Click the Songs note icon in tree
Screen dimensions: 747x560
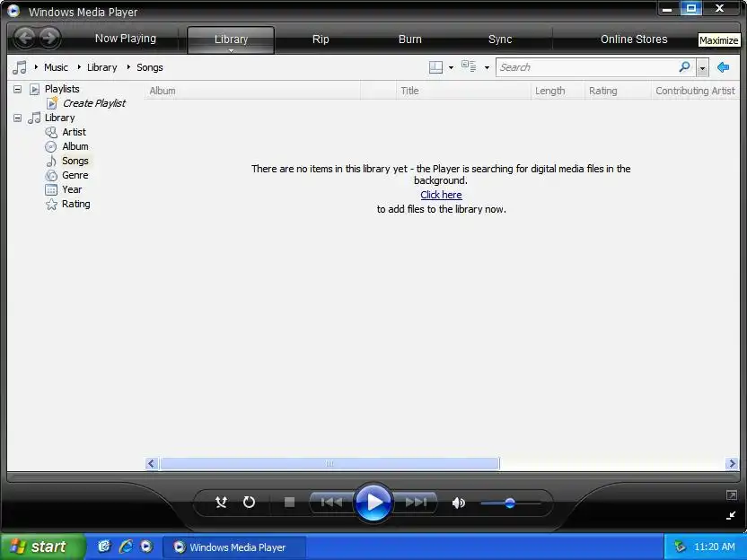click(51, 161)
